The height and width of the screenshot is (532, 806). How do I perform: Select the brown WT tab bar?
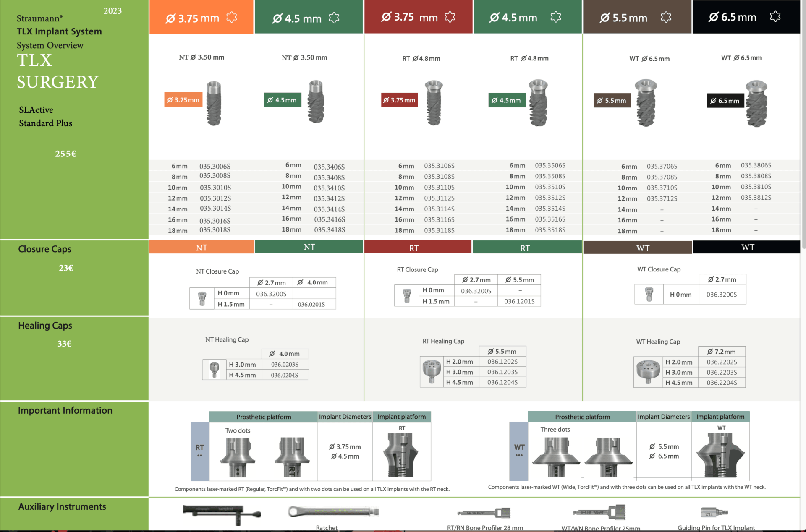click(x=637, y=248)
